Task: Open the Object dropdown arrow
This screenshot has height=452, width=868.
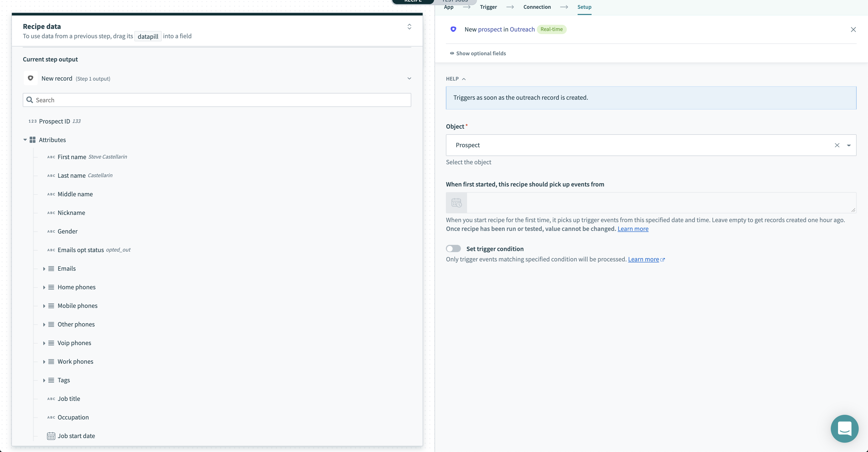Action: point(848,145)
